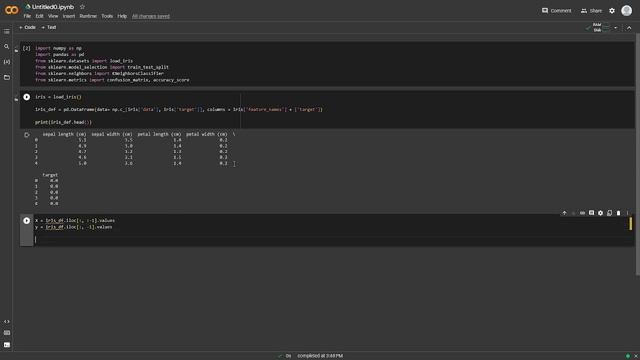This screenshot has height=360, width=640.
Task: Star the Untitled0.ipynb notebook
Action: [x=82, y=7]
